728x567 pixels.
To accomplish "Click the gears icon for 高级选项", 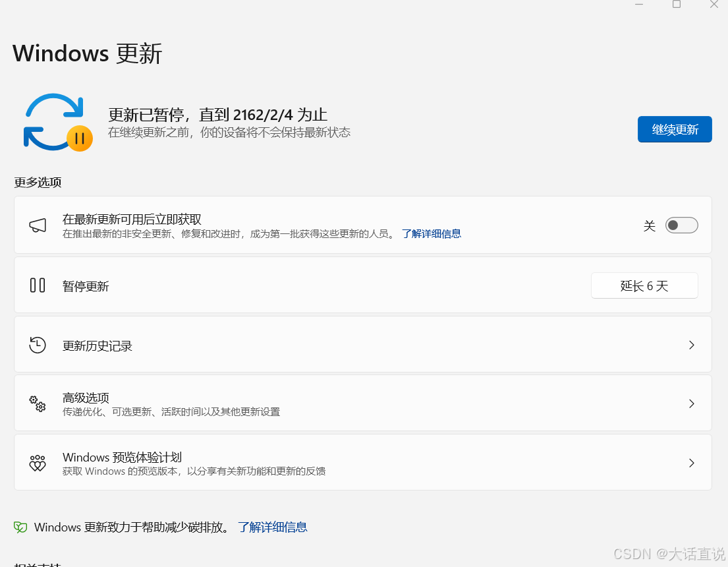I will coord(38,403).
